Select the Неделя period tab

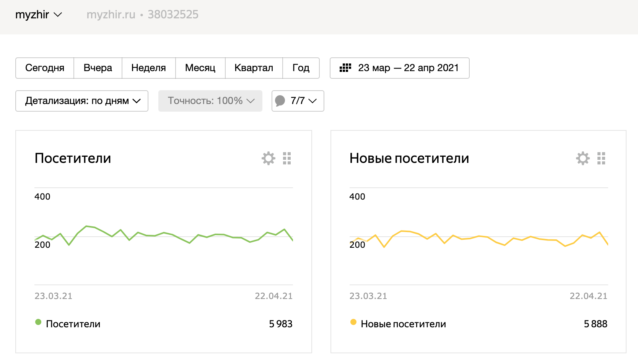[148, 68]
